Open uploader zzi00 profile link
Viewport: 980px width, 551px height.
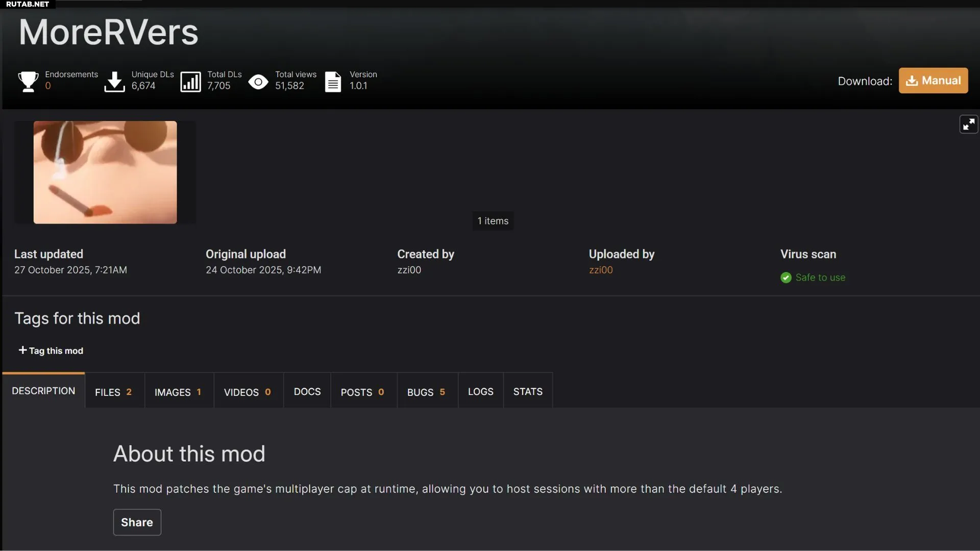601,270
